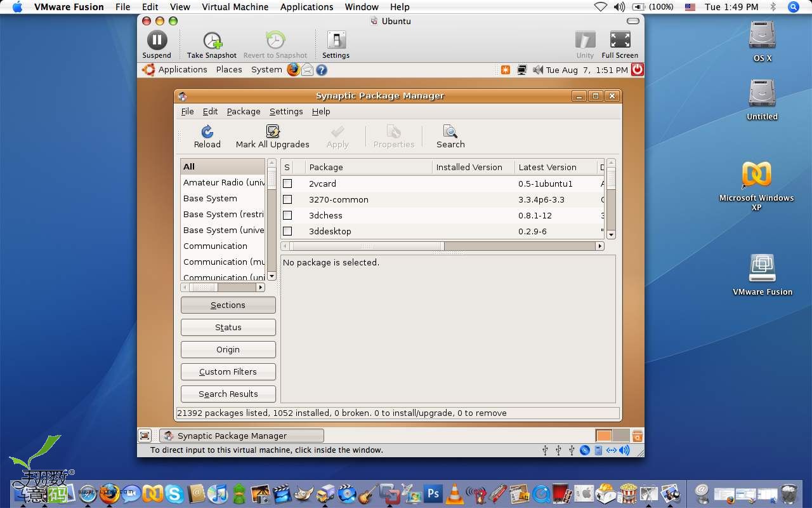Click category list scroll-right arrow

(x=260, y=288)
